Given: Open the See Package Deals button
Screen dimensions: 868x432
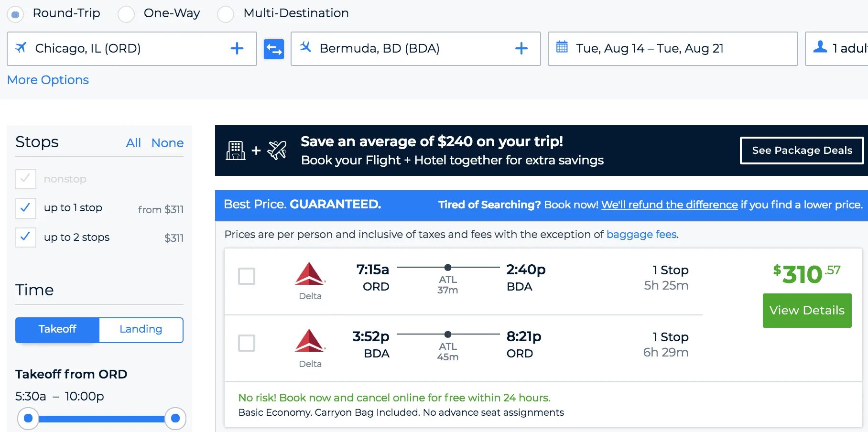Looking at the screenshot, I should 802,151.
